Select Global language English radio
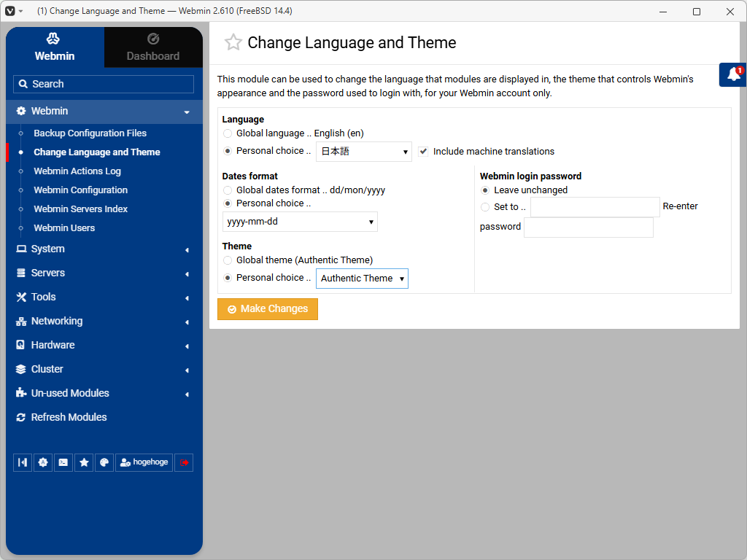 [228, 133]
